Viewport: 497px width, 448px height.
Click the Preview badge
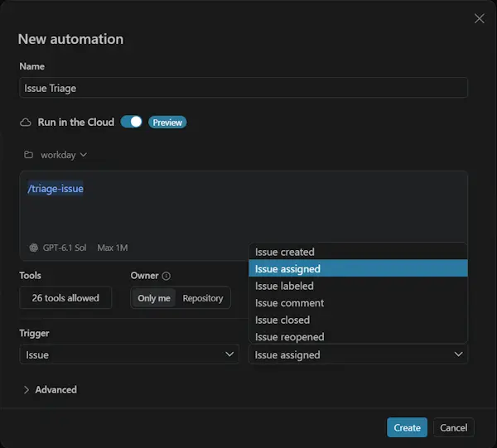pos(167,123)
